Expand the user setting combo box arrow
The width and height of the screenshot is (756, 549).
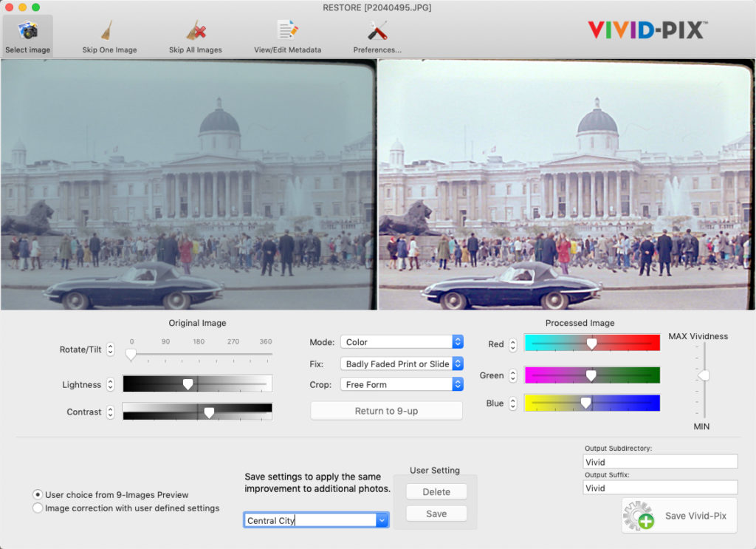tap(382, 520)
